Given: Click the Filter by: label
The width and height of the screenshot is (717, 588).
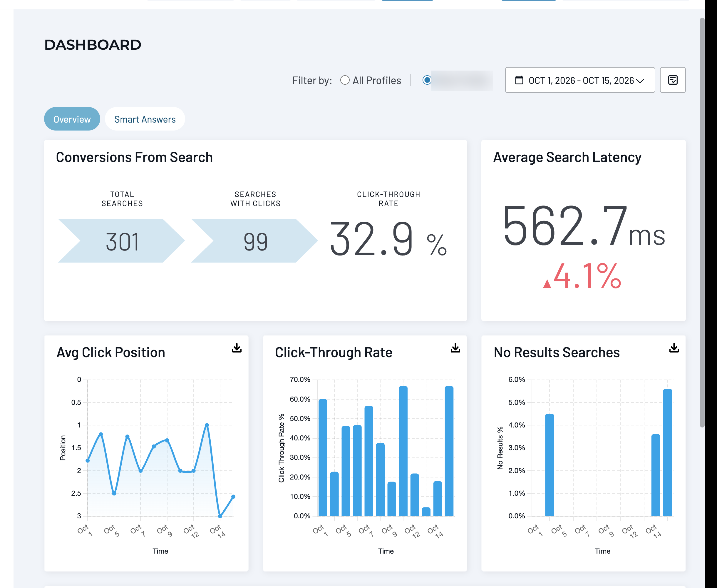Looking at the screenshot, I should [x=312, y=81].
